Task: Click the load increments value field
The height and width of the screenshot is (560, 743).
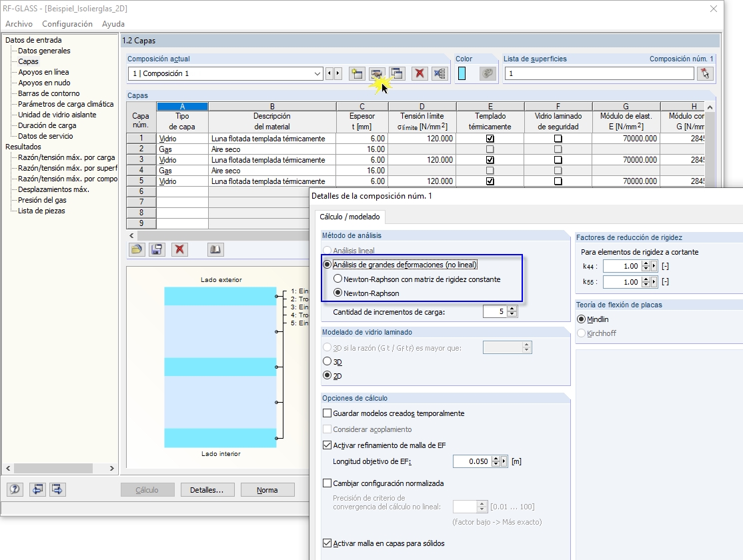Action: point(495,311)
